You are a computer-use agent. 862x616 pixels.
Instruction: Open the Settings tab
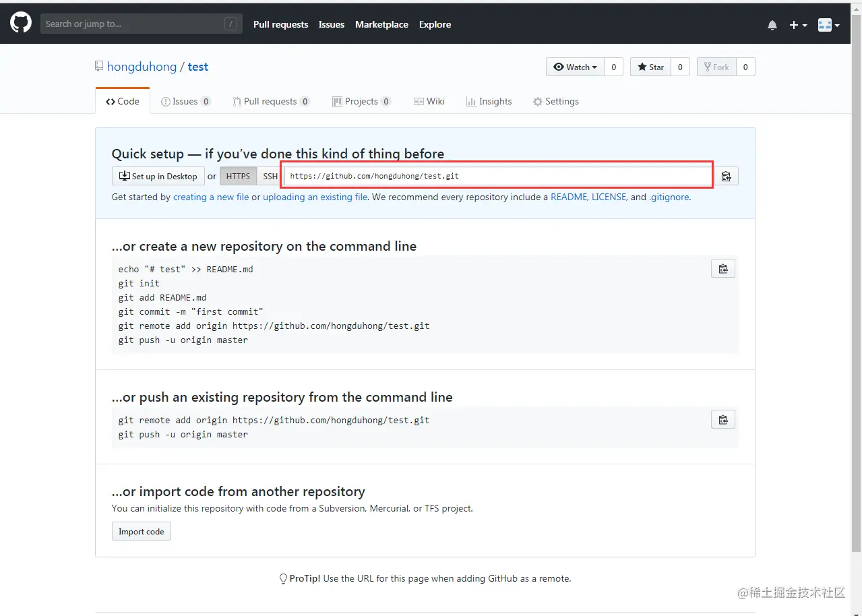555,101
